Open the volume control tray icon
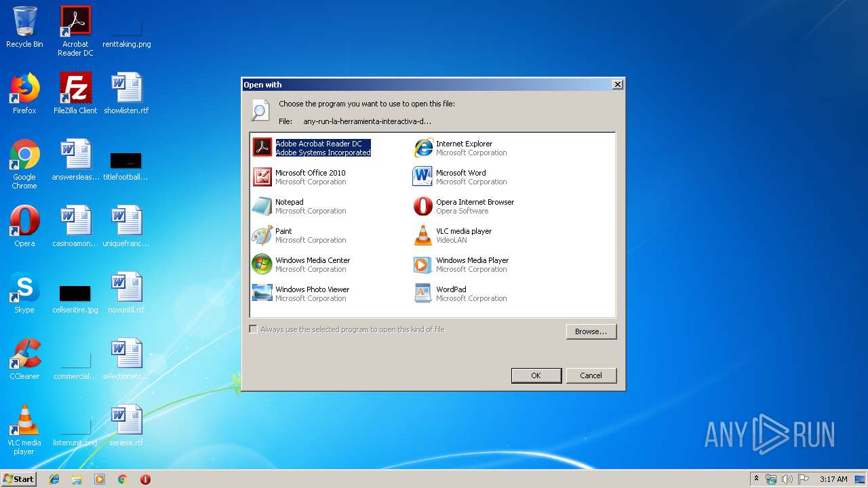Viewport: 868px width, 488px height. point(787,479)
